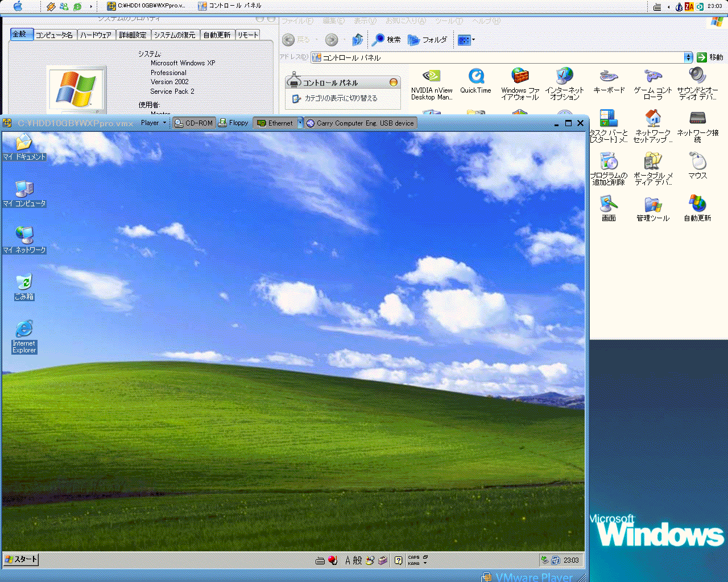Open the 自動更新 control panel icon
The image size is (728, 582).
point(697,209)
